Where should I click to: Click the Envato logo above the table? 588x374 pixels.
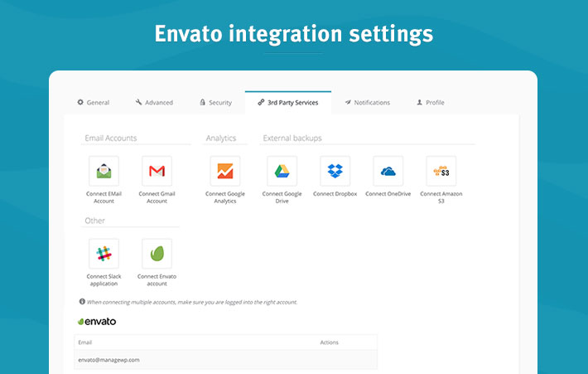point(97,321)
